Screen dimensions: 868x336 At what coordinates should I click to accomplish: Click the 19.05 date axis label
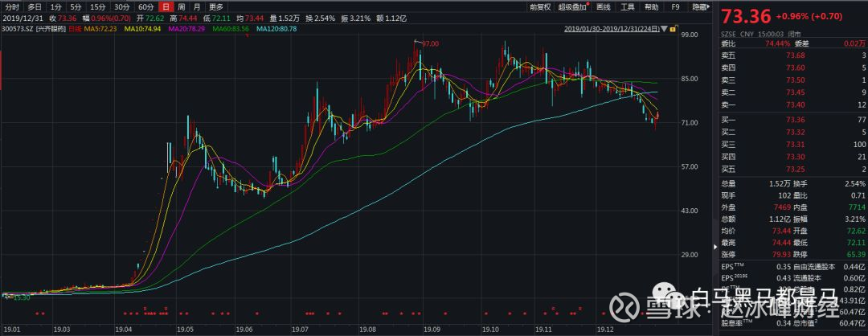click(185, 329)
